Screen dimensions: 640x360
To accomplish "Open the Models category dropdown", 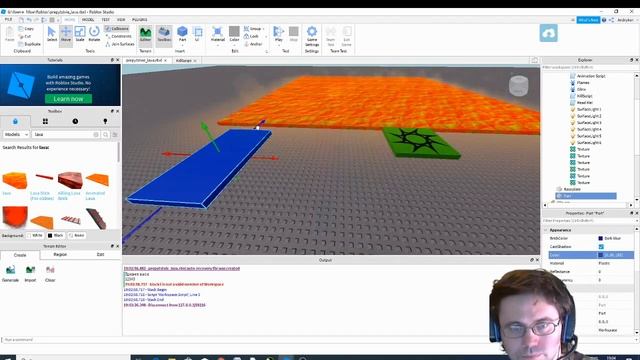I will [x=16, y=134].
